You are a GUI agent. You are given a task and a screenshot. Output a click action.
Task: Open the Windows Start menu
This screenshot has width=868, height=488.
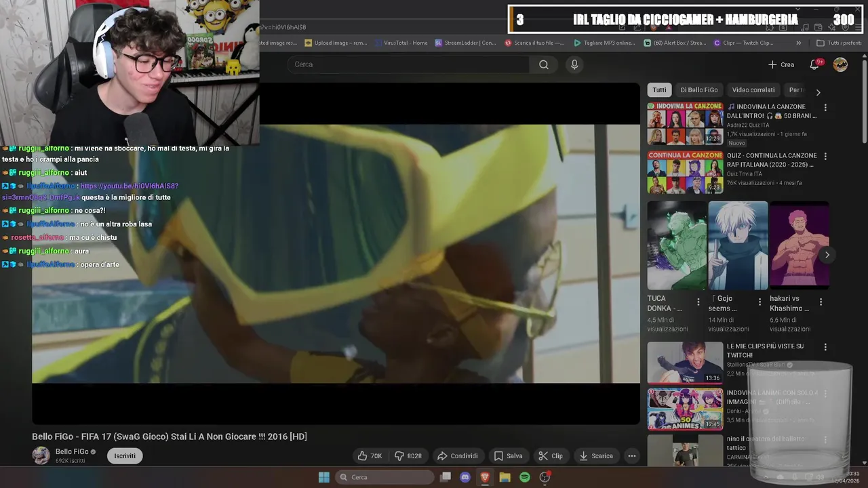(323, 477)
